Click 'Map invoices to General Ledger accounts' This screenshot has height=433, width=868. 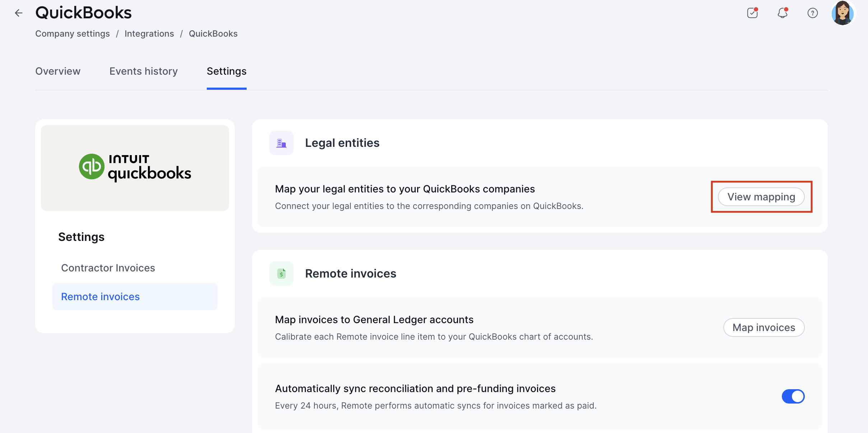(374, 320)
